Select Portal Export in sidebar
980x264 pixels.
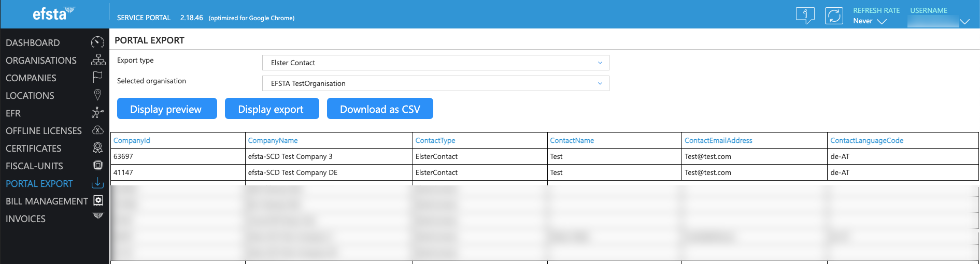click(39, 184)
